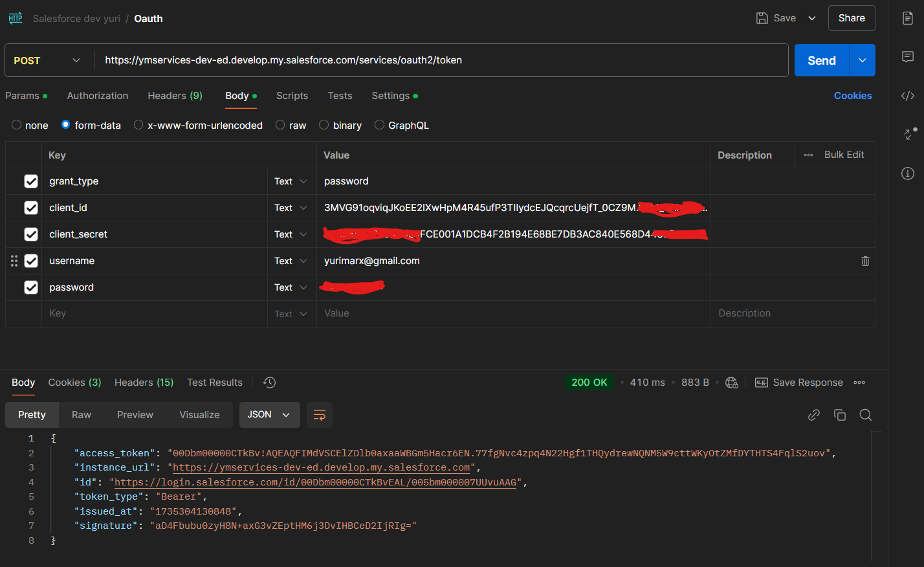The height and width of the screenshot is (567, 924).
Task: Open the Headers (9) request tab
Action: pos(175,96)
